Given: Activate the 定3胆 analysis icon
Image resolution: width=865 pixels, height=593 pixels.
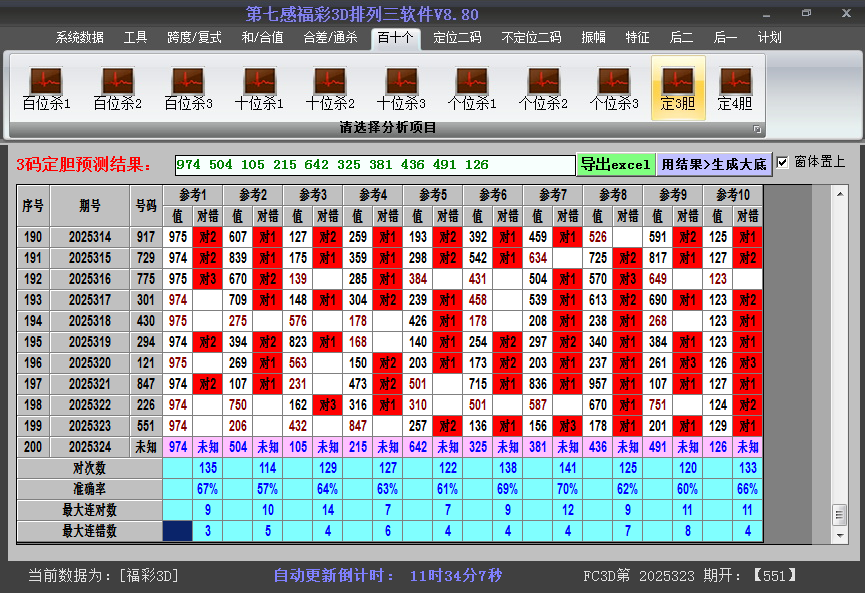Looking at the screenshot, I should click(678, 88).
